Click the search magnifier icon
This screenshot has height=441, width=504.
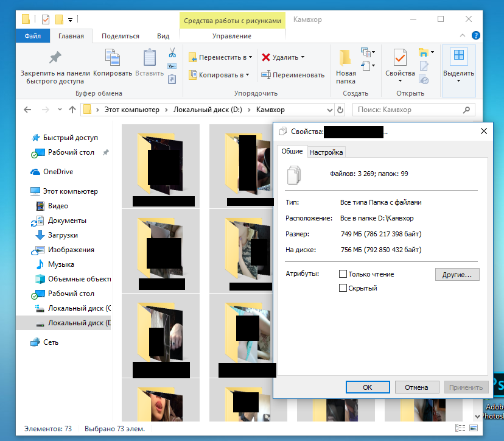coord(466,110)
